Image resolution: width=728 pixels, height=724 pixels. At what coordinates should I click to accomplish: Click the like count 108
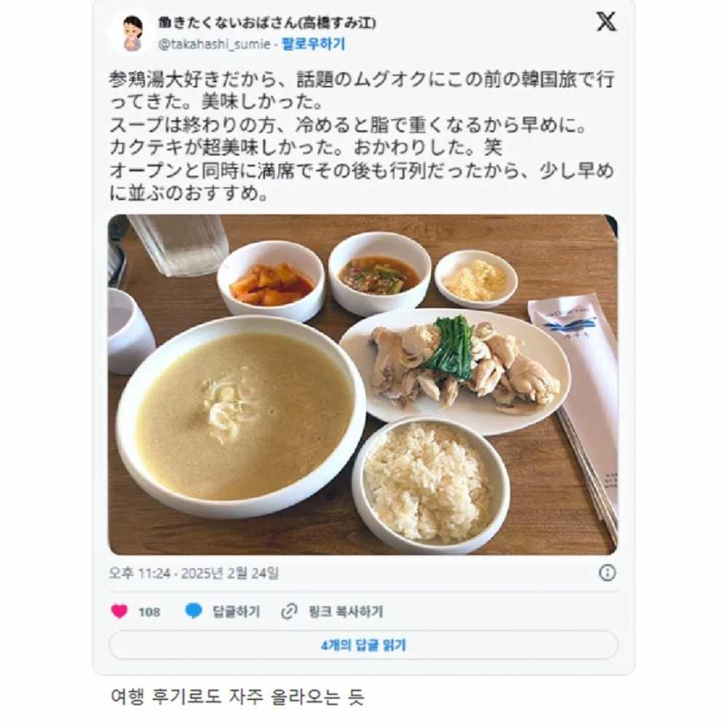click(x=149, y=612)
